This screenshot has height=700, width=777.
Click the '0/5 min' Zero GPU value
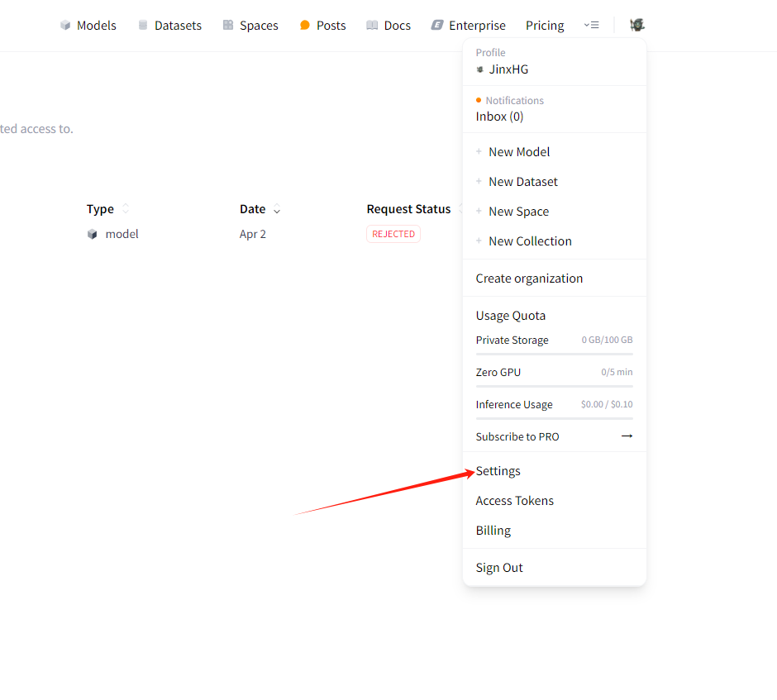(617, 372)
